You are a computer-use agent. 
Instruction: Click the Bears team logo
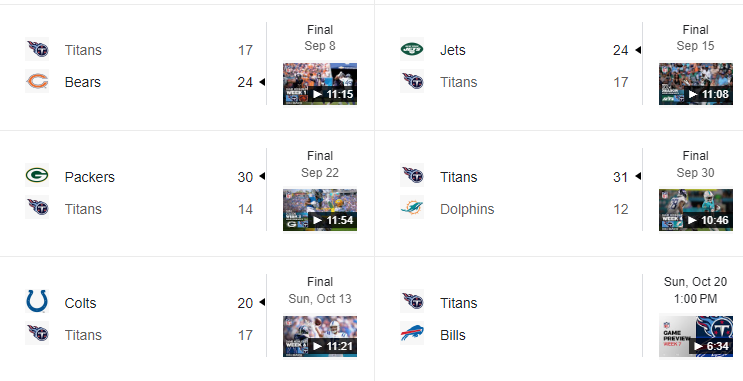tap(37, 82)
